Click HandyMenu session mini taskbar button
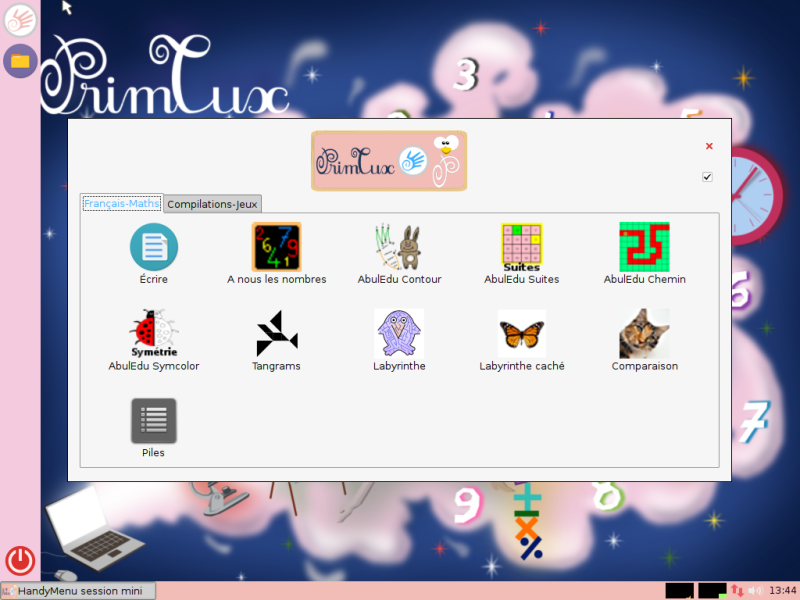The width and height of the screenshot is (800, 600). [x=78, y=591]
